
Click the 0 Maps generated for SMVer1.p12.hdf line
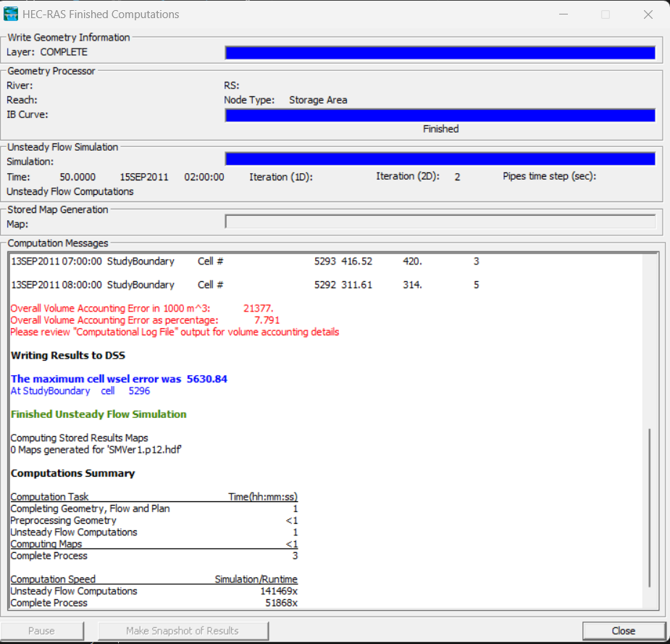click(96, 450)
